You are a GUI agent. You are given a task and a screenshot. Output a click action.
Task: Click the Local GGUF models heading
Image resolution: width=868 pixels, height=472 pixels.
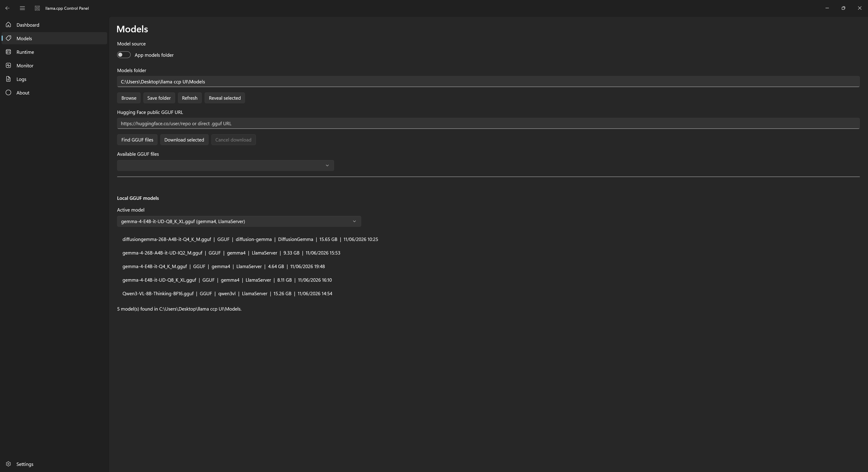pos(138,198)
